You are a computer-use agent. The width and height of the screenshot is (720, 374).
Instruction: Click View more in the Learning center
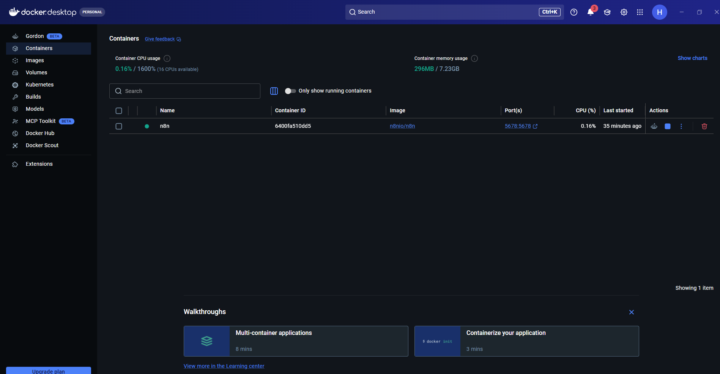pos(224,366)
